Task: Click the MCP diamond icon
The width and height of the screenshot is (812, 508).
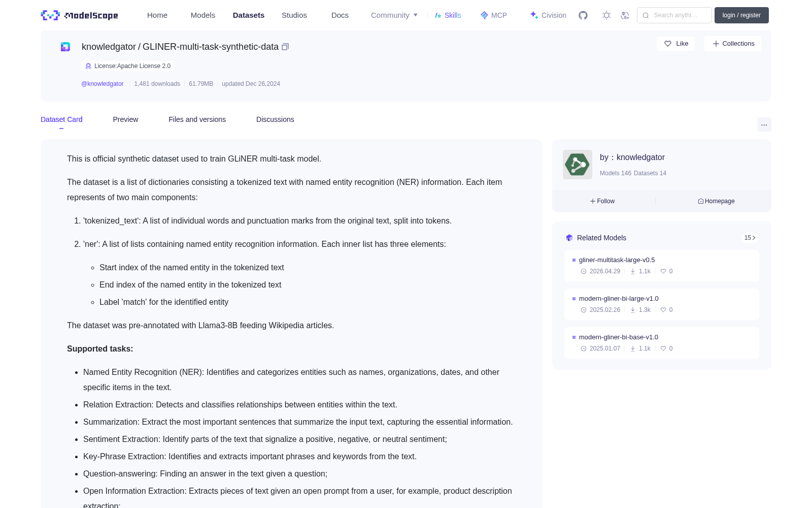Action: (484, 15)
